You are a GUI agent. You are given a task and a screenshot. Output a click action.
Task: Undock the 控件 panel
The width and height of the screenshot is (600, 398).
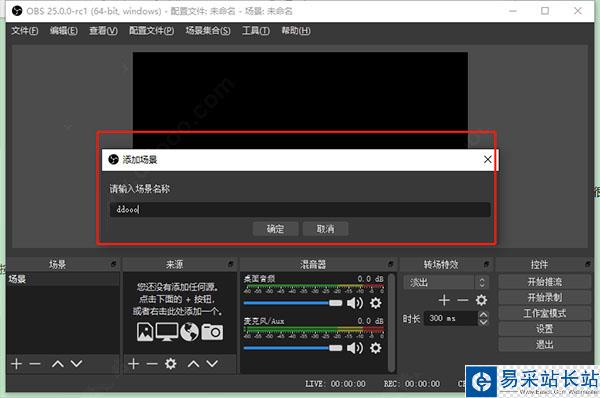tap(588, 264)
